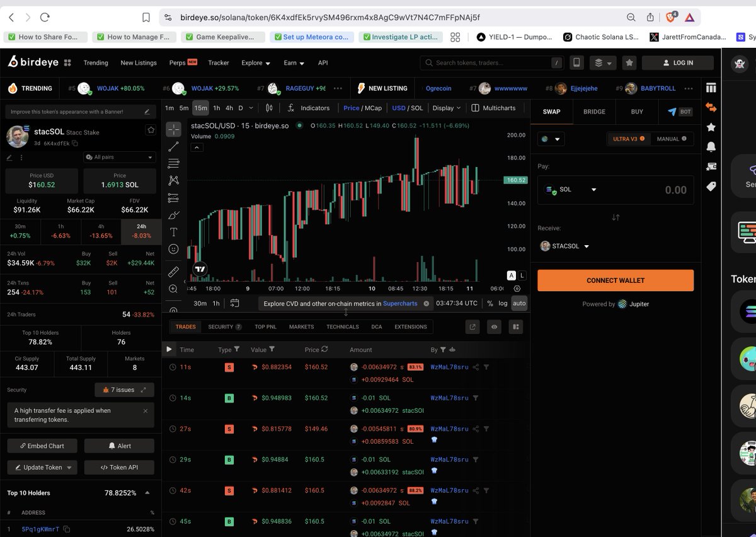Bookmark page using browser bookmark icon
The height and width of the screenshot is (537, 756).
tap(146, 18)
